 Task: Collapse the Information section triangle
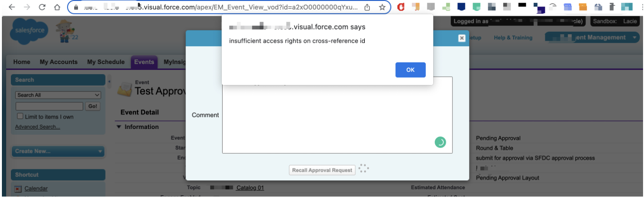click(118, 127)
